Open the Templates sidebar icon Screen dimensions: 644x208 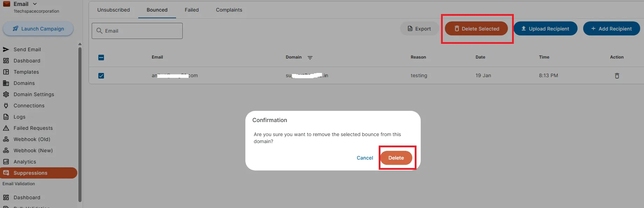tap(6, 72)
